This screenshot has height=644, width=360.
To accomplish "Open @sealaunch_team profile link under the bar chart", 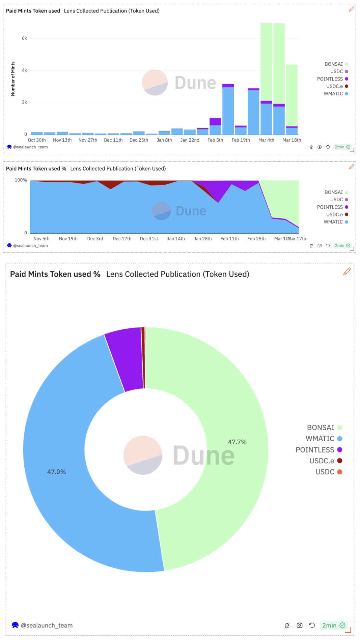I will point(30,147).
